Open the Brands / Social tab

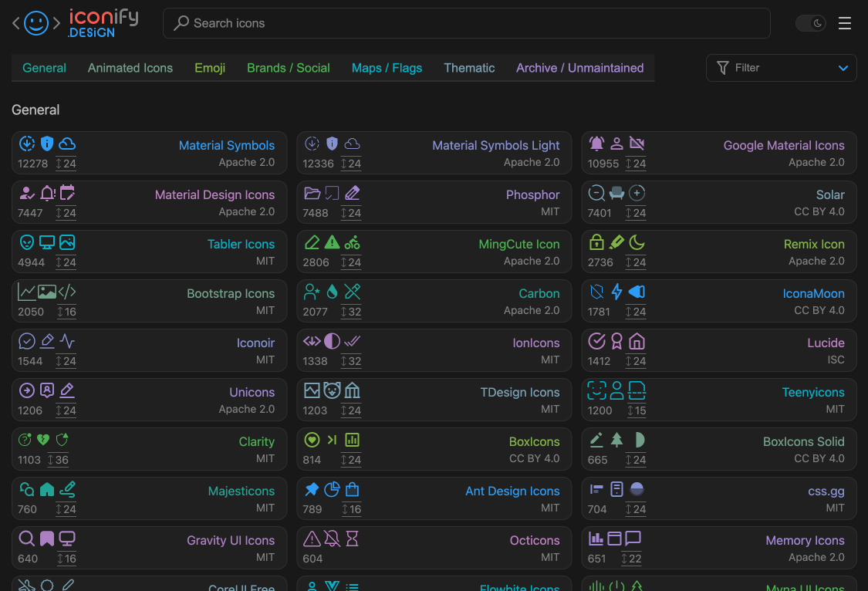click(289, 68)
